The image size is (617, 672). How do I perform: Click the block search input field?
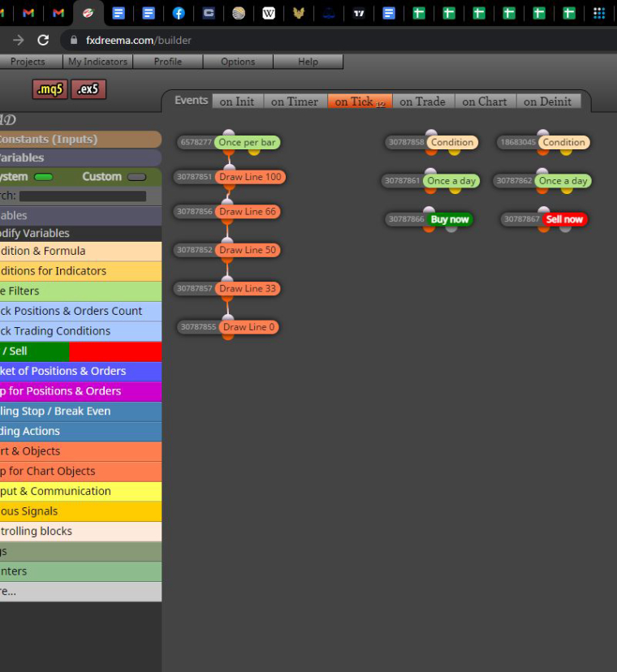(83, 196)
